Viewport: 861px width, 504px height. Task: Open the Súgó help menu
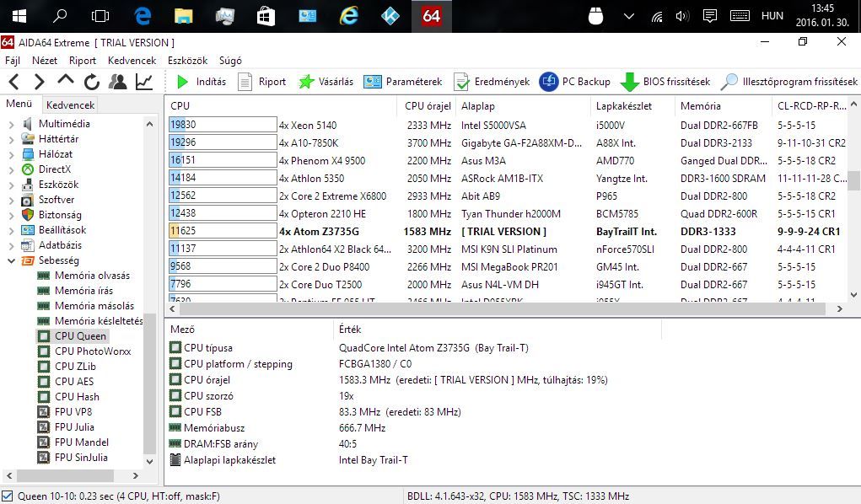click(x=230, y=61)
